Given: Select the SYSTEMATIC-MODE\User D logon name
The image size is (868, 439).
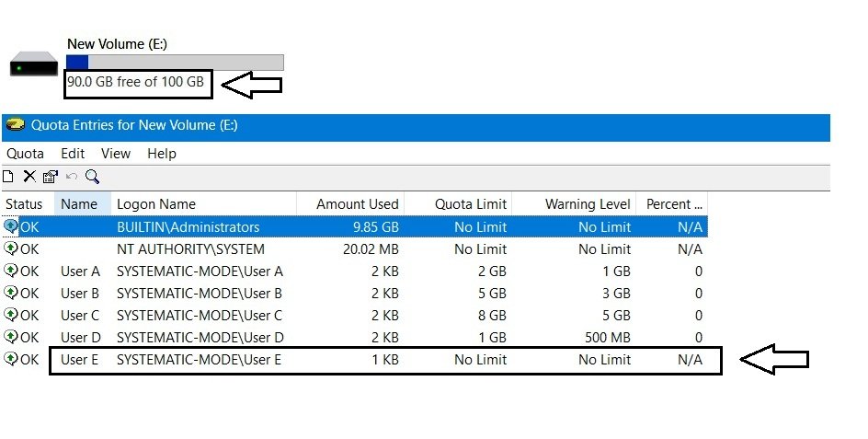Looking at the screenshot, I should pyautogui.click(x=200, y=337).
